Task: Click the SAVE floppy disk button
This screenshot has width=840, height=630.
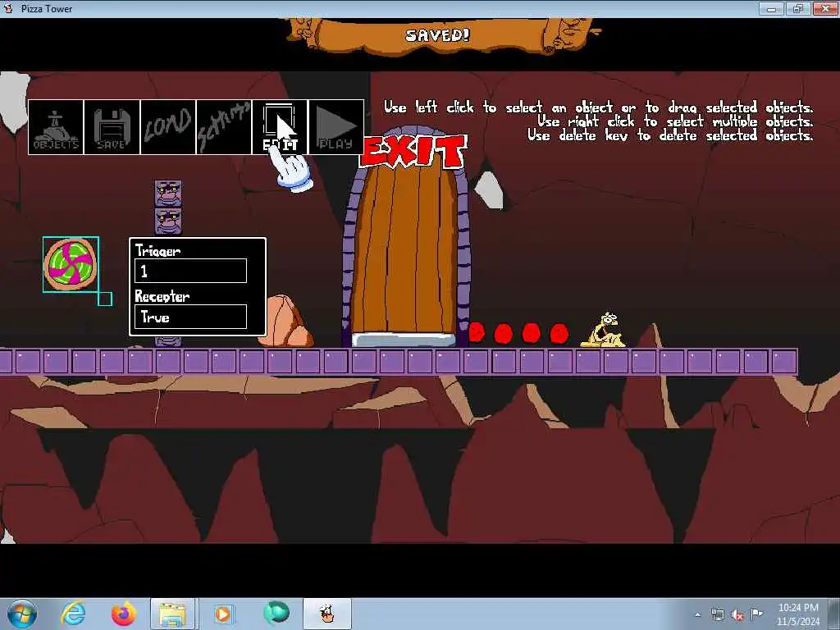Action: tap(112, 127)
